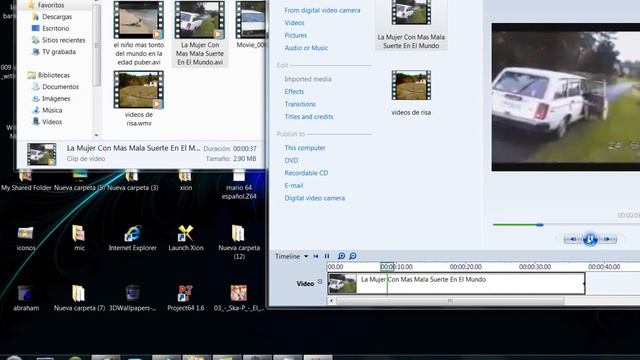This screenshot has height=360, width=640.
Task: Zoom the timeline out
Action: (353, 256)
